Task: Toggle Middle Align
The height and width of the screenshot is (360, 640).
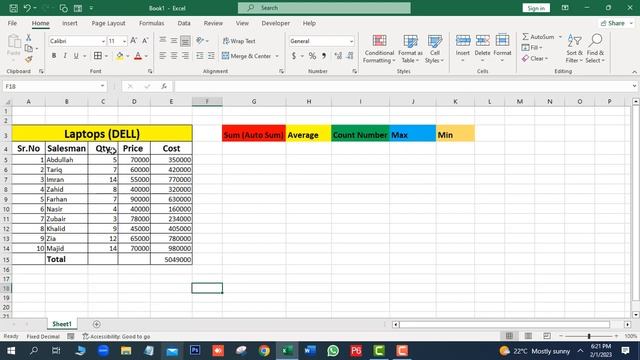Action: coord(174,40)
